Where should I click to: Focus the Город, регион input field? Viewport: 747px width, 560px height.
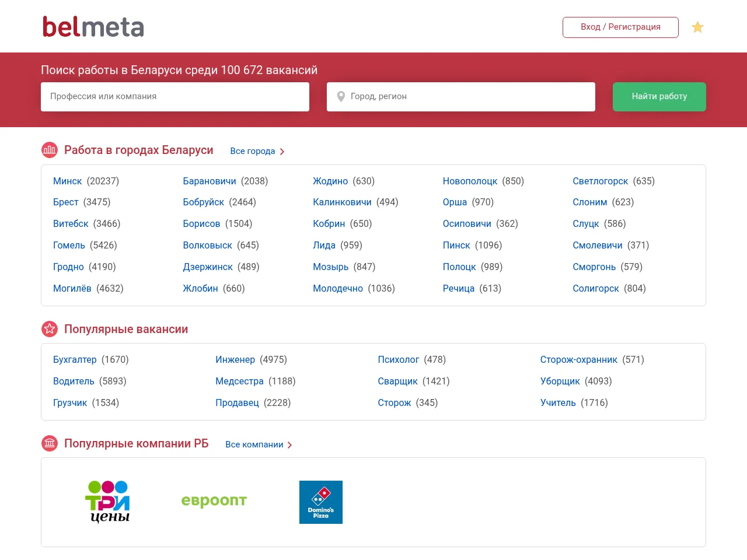461,97
